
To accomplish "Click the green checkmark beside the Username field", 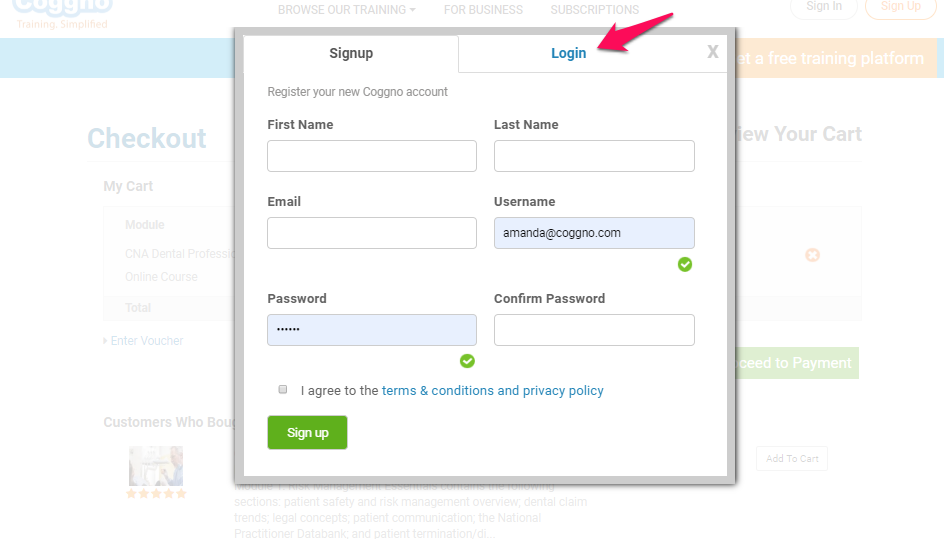I will pyautogui.click(x=685, y=264).
